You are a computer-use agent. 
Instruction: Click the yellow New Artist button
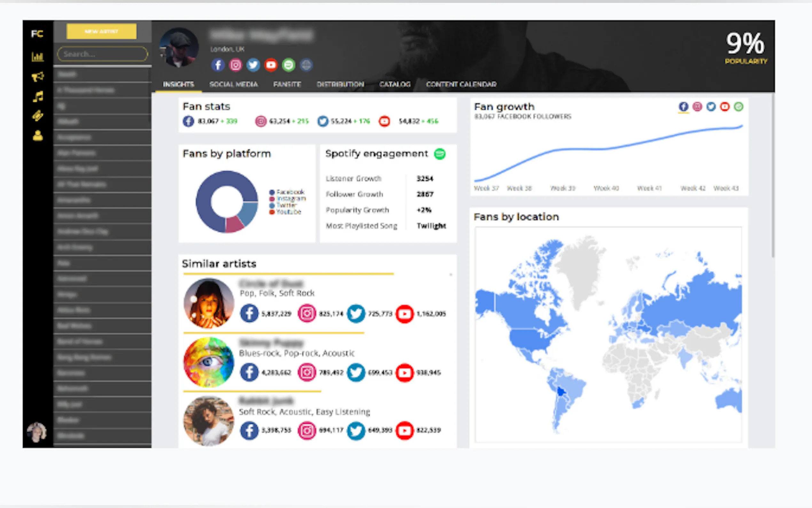coord(101,31)
